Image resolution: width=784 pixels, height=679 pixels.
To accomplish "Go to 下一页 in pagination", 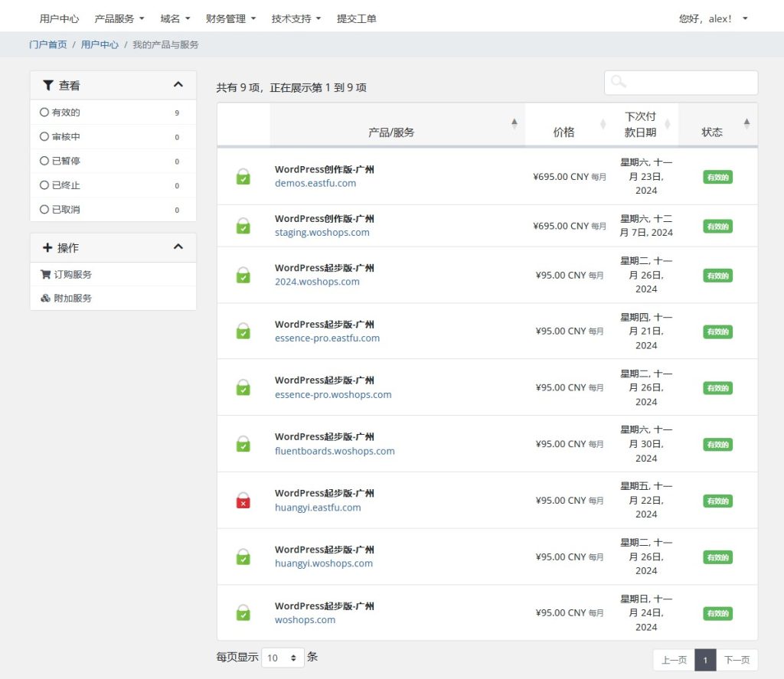I will [737, 660].
